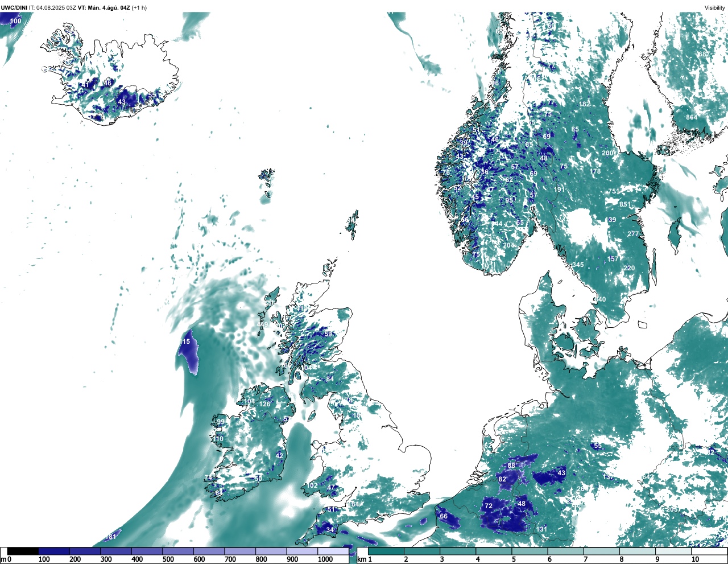Click the 'Visibility' title in the corner

click(714, 7)
